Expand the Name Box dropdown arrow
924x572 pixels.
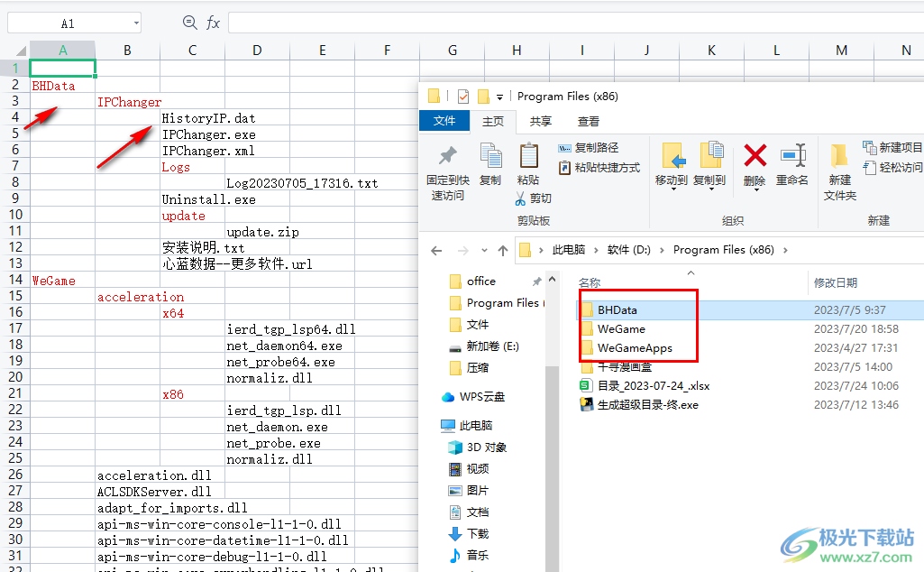[136, 23]
